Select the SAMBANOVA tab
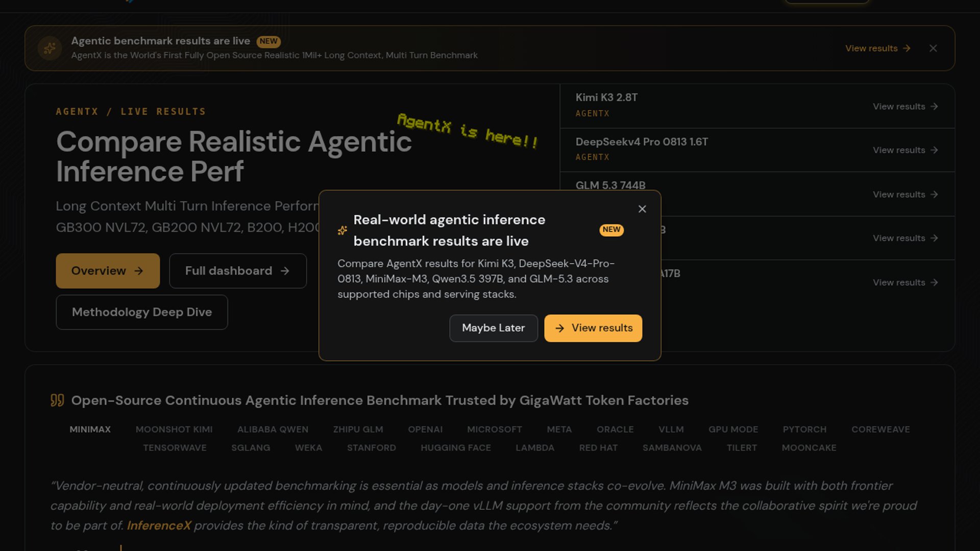 coord(672,448)
